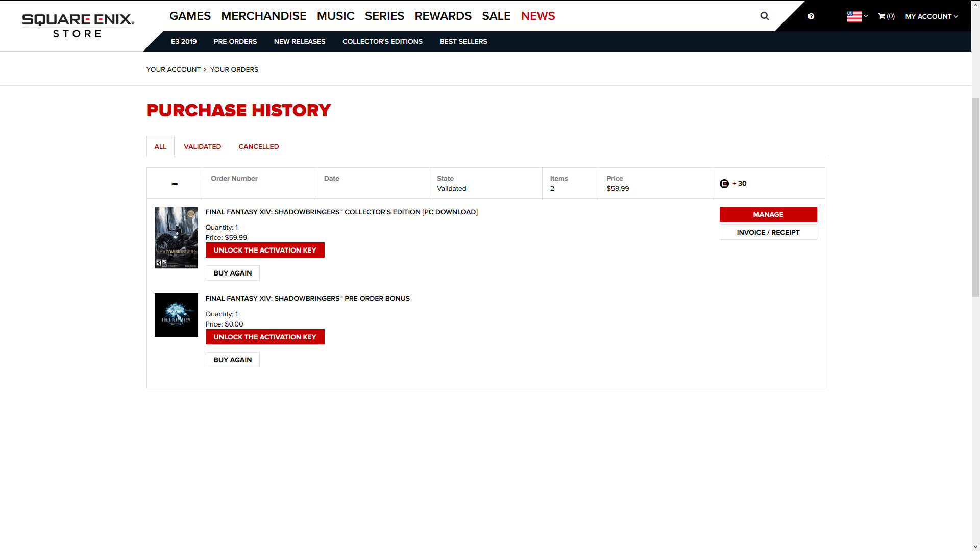Go to the Rewards page
Screen dimensions: 980x551
point(443,16)
